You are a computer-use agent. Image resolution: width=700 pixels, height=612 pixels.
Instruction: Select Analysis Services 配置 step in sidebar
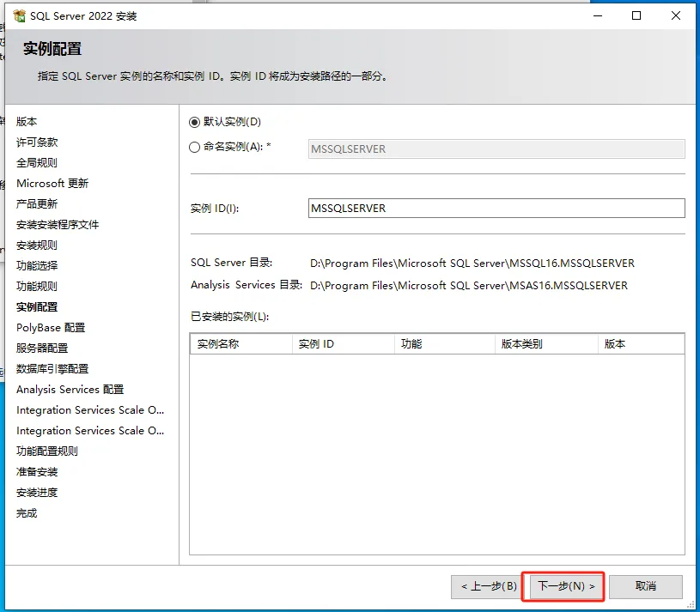tap(70, 390)
